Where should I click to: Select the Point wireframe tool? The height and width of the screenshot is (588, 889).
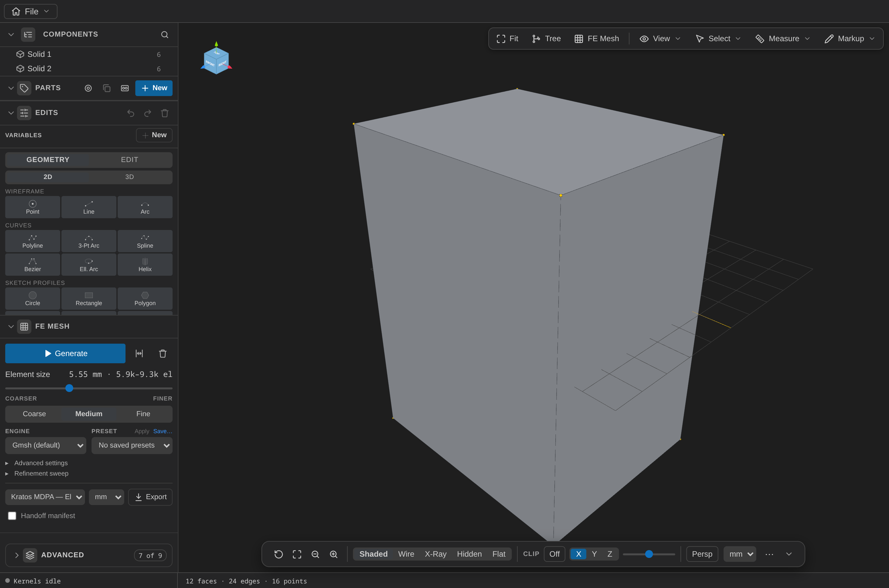coord(33,207)
